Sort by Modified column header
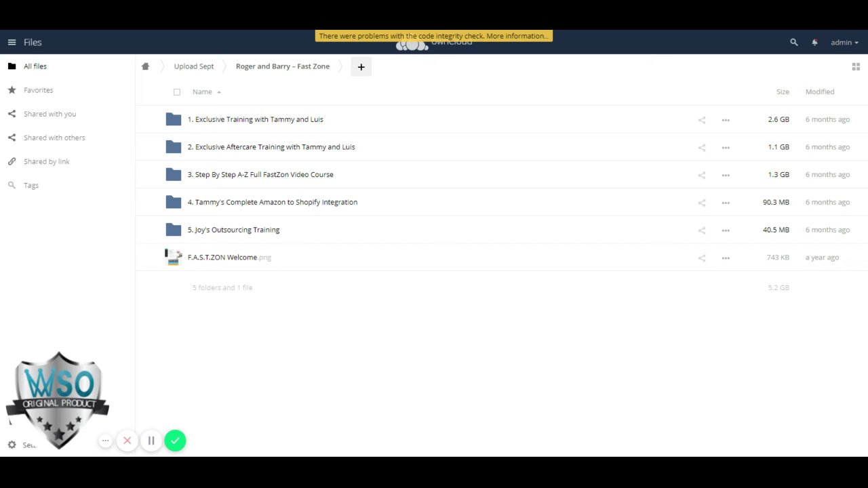The width and height of the screenshot is (868, 488). pos(820,91)
